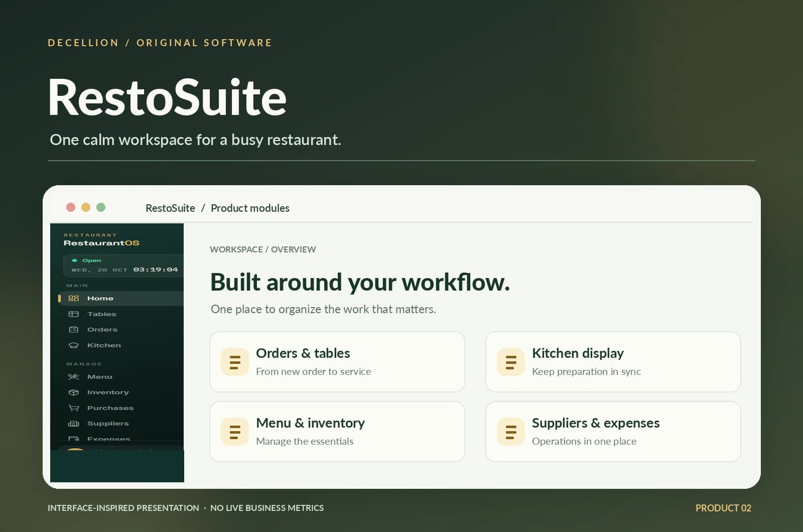
Task: Click the Suppliers truck icon in the sidebar
Action: (74, 424)
